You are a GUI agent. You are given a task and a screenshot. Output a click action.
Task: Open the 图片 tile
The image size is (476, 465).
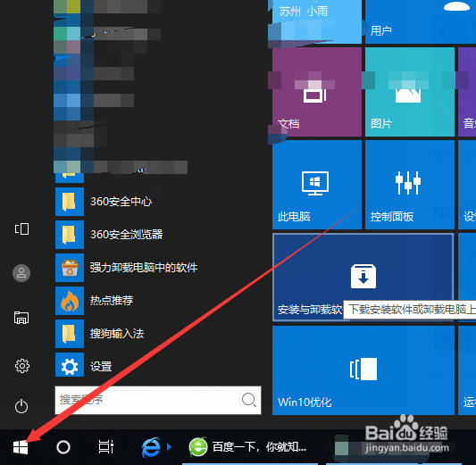click(410, 92)
